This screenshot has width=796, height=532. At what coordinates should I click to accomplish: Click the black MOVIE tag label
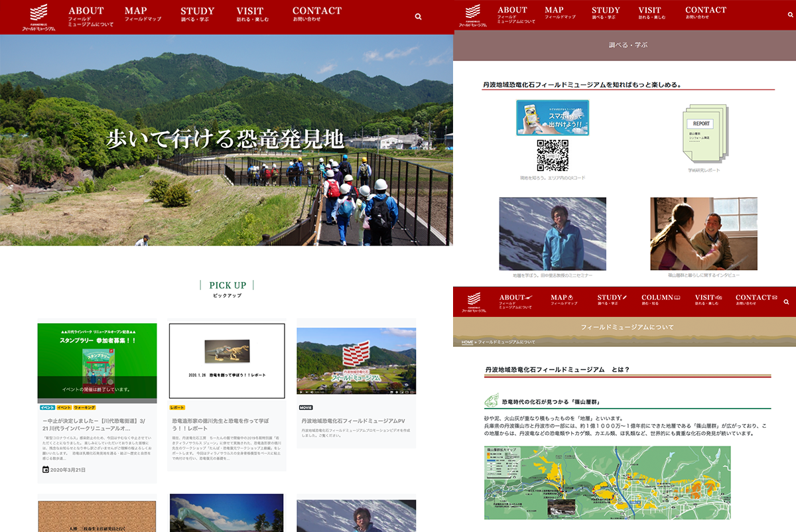306,407
